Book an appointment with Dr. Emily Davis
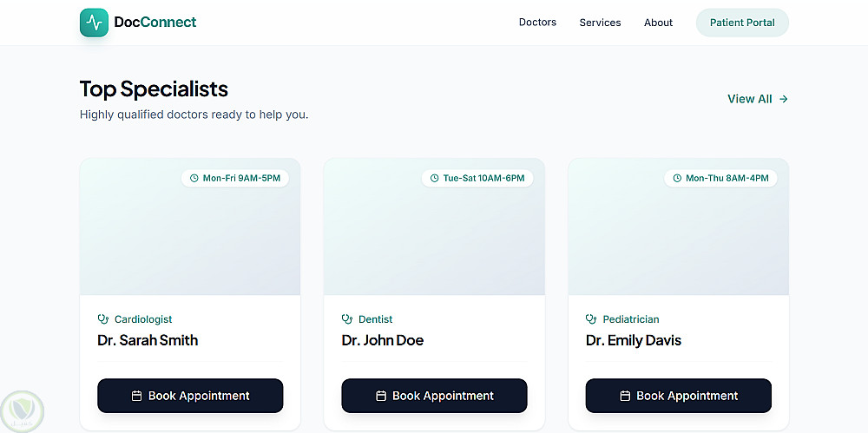This screenshot has height=433, width=868. point(678,396)
